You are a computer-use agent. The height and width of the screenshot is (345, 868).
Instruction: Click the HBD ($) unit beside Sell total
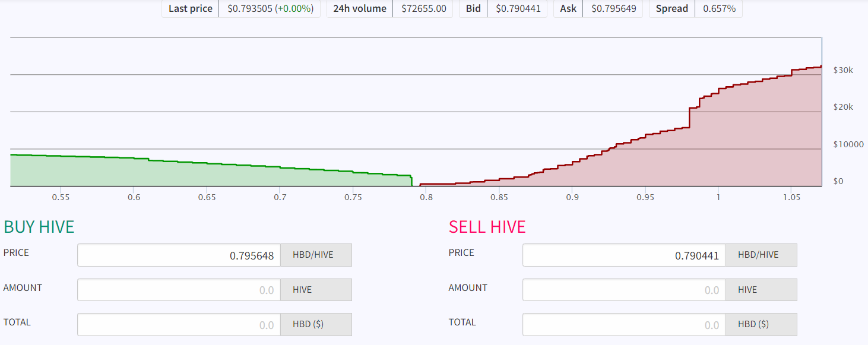(x=761, y=325)
